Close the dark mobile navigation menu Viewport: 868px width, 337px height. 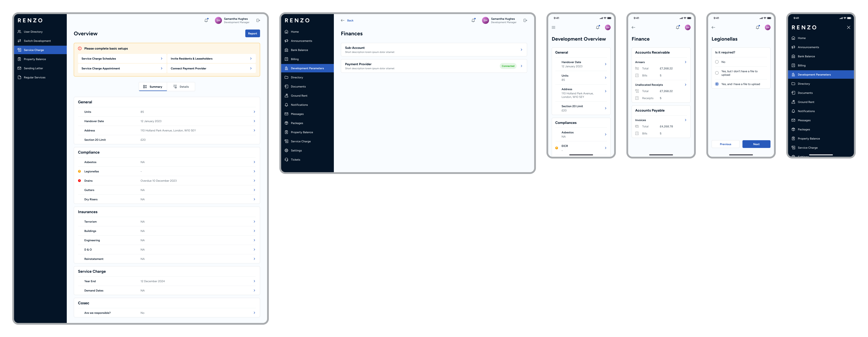[x=848, y=28]
